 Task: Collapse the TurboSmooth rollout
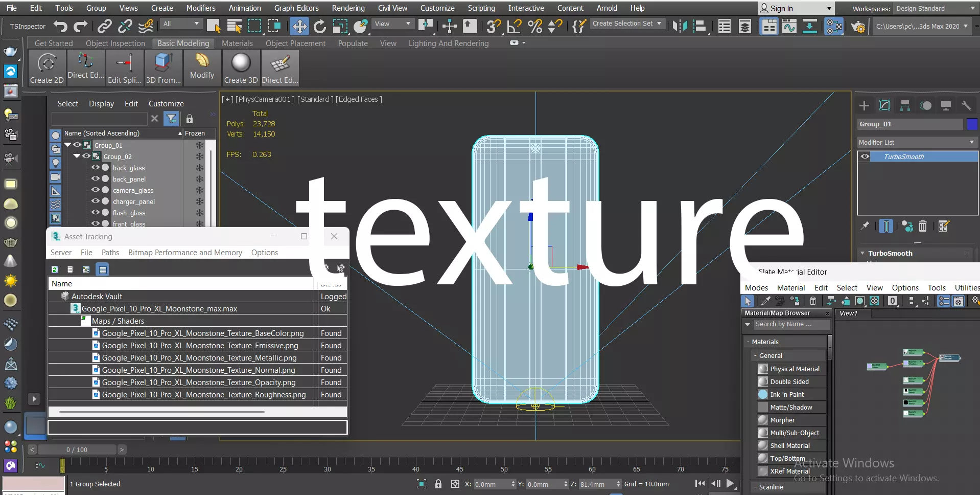tap(862, 253)
